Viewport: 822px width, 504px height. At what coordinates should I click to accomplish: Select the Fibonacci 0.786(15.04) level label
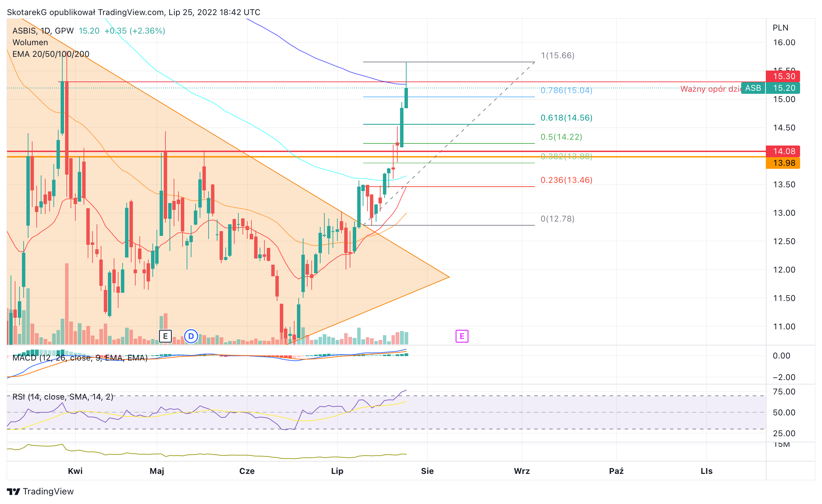tap(566, 90)
